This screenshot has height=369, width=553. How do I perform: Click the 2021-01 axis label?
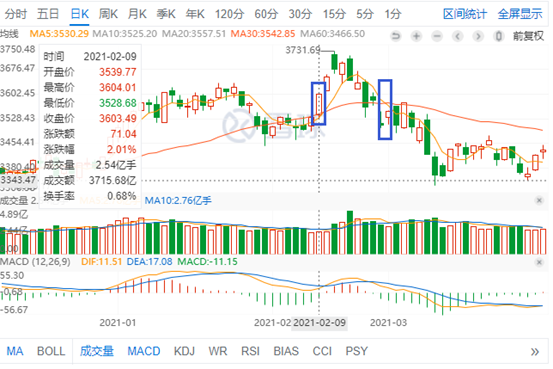click(x=117, y=323)
